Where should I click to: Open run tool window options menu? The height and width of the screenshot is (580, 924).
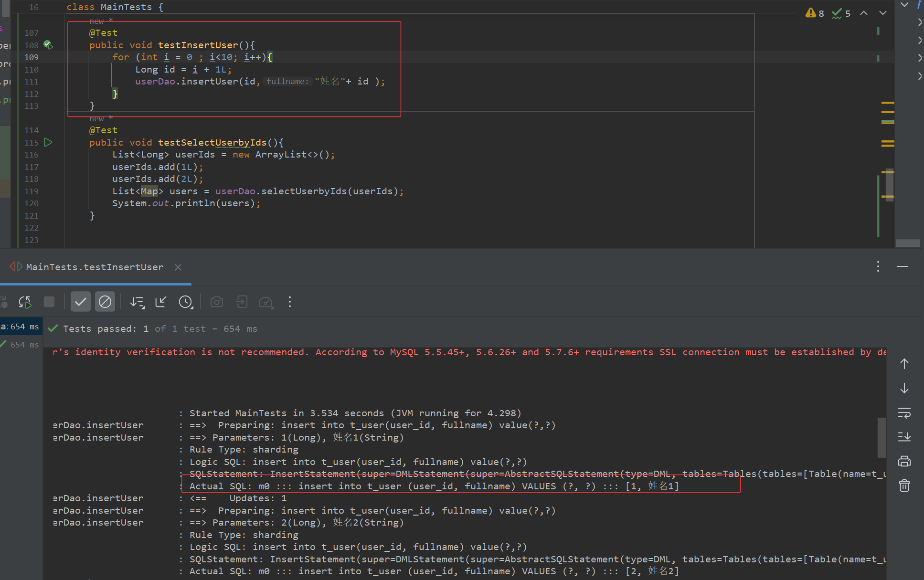point(878,266)
